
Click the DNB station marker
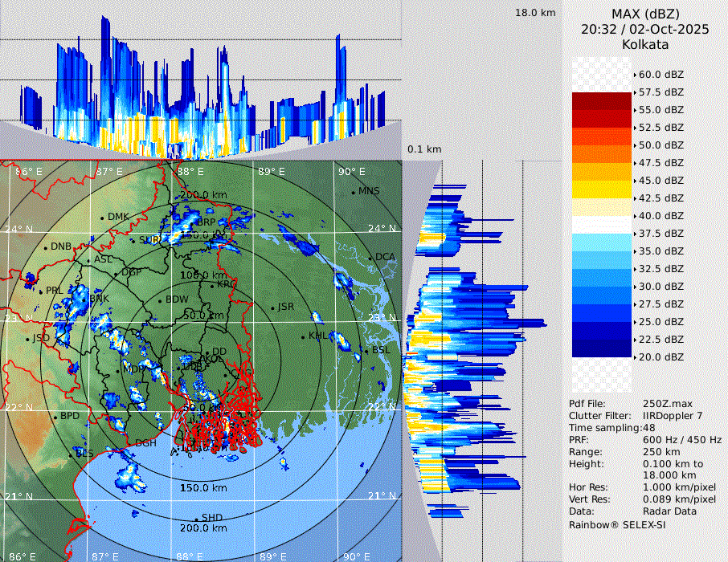pyautogui.click(x=46, y=247)
